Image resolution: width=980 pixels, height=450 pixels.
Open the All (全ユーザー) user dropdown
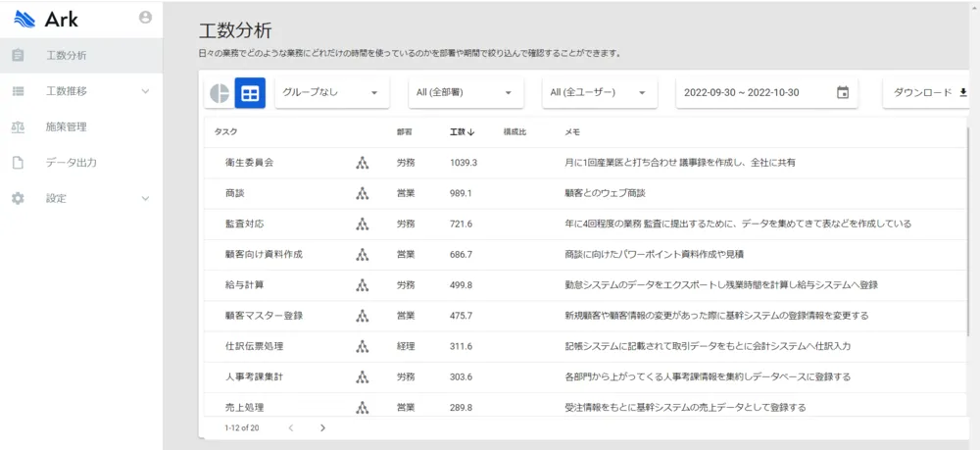(x=600, y=92)
